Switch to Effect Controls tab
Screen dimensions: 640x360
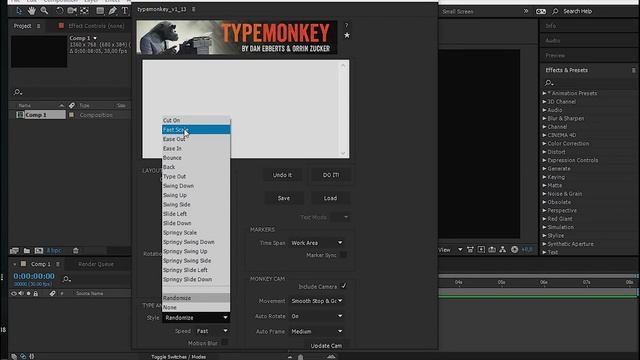tap(96, 26)
